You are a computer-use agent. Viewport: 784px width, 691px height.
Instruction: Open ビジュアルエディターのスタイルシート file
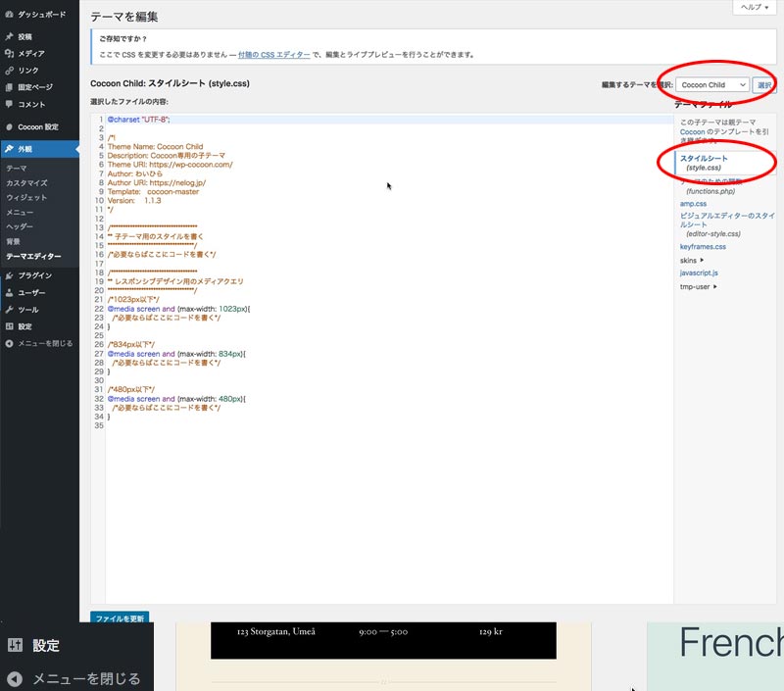click(727, 224)
